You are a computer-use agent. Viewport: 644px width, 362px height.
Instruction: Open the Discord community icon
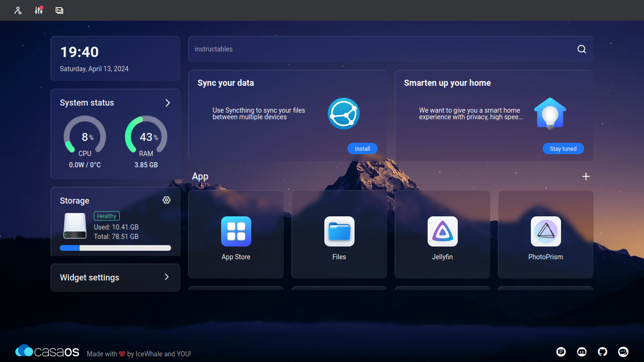tap(581, 352)
